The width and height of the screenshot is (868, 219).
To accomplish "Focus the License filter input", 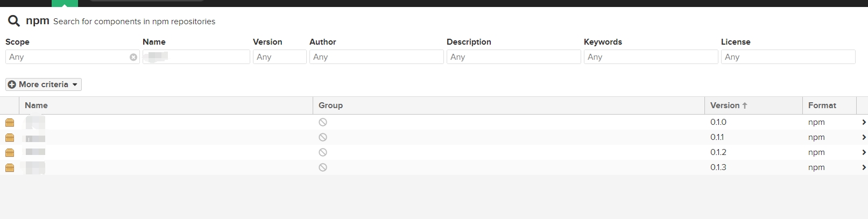I will [x=788, y=57].
